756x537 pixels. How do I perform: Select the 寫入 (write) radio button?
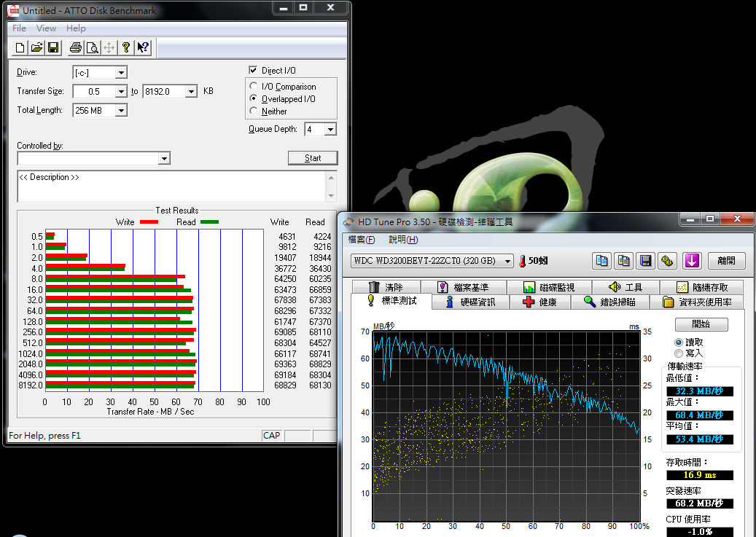click(x=679, y=353)
